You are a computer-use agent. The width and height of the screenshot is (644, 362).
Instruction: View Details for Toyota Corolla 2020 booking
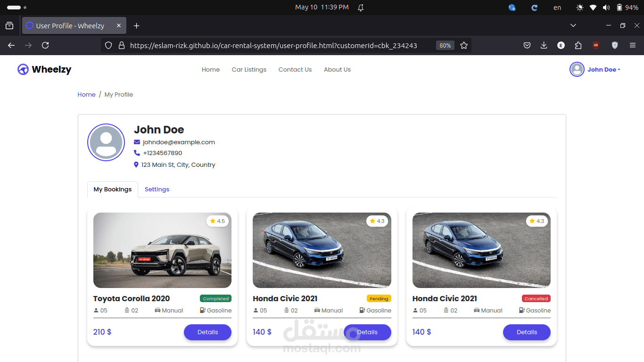point(207,332)
